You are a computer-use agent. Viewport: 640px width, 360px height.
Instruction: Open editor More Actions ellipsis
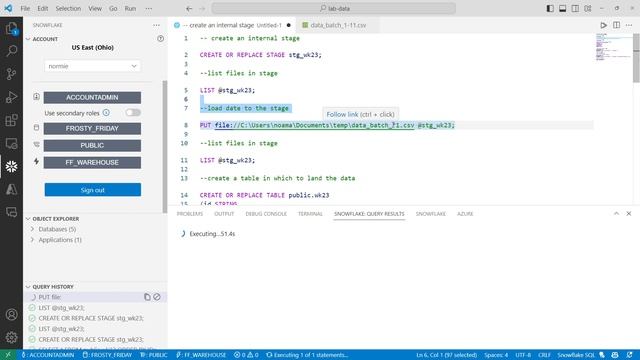click(x=629, y=25)
